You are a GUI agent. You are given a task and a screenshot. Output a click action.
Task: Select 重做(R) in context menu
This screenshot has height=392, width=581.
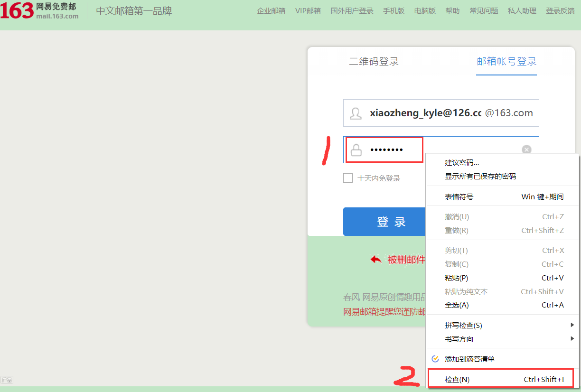[503, 230]
